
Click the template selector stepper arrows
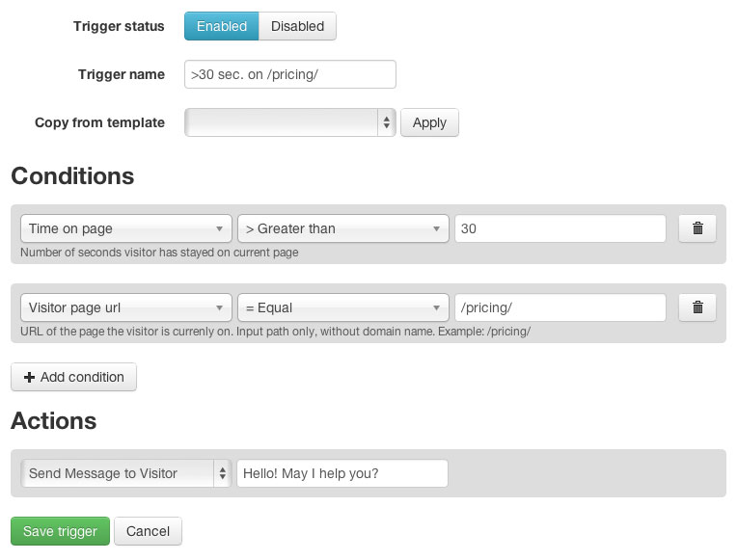[x=387, y=122]
